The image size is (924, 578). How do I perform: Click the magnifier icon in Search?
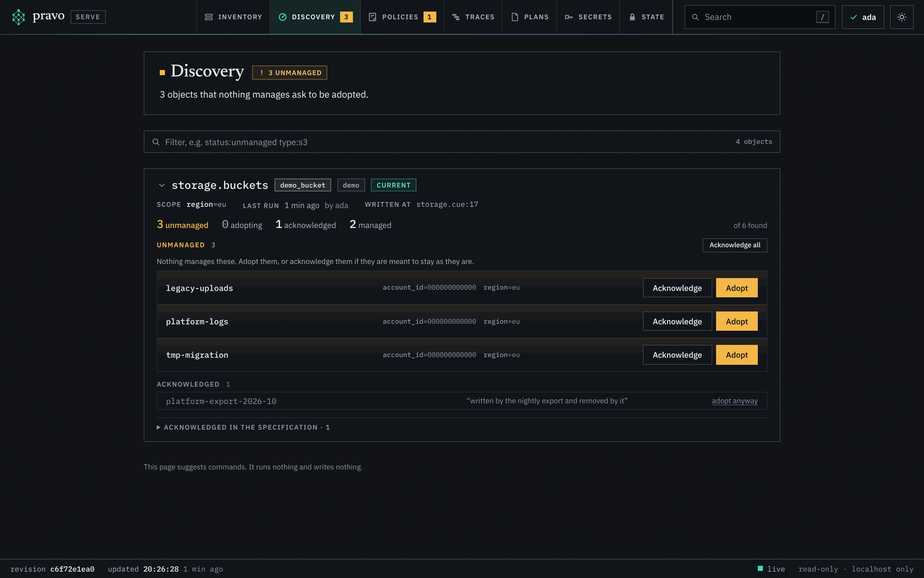click(x=695, y=17)
